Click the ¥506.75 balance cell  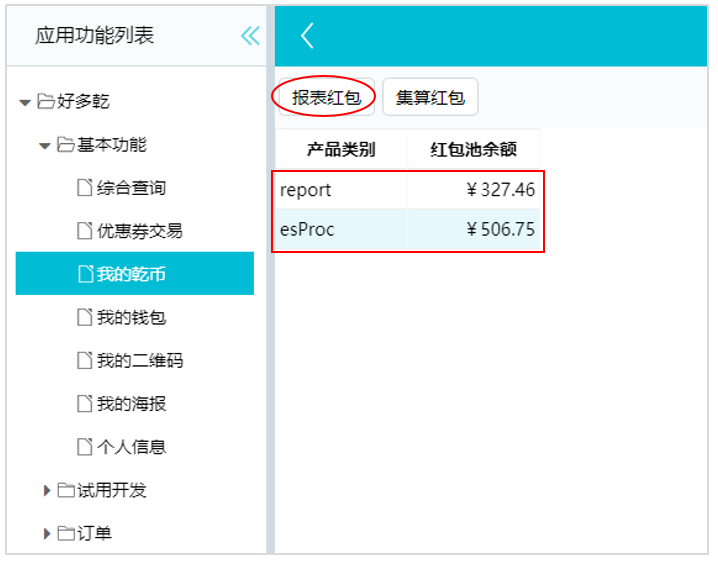point(473,229)
